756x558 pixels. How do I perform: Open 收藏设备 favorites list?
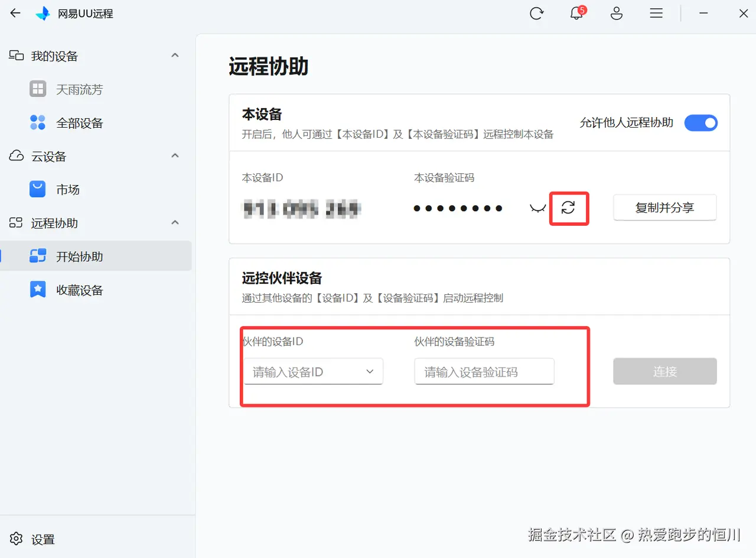click(79, 290)
